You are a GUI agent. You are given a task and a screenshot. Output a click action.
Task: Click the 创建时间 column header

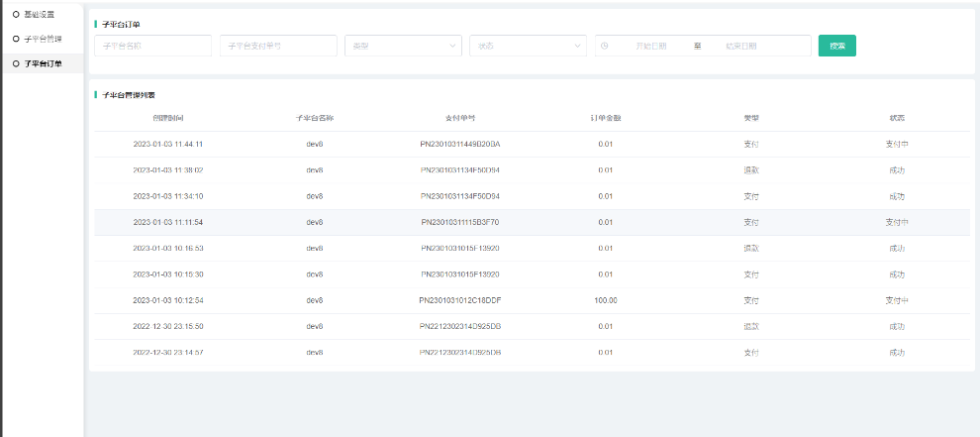(167, 118)
